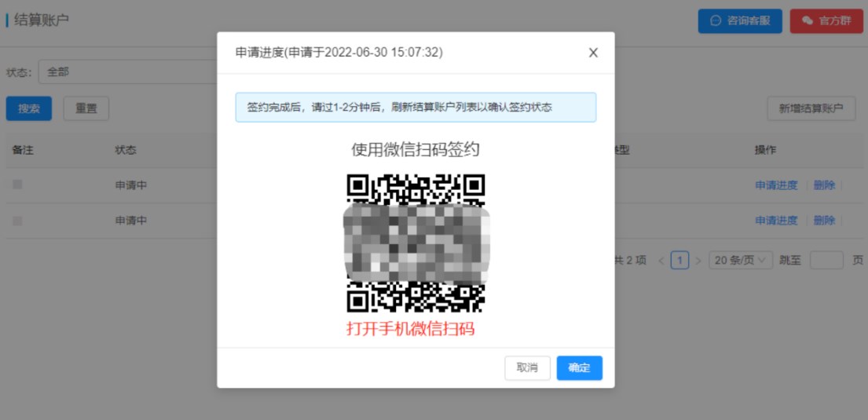Click the dialog title 申请进度 with timestamp
Image resolution: width=868 pixels, height=420 pixels.
pyautogui.click(x=339, y=52)
